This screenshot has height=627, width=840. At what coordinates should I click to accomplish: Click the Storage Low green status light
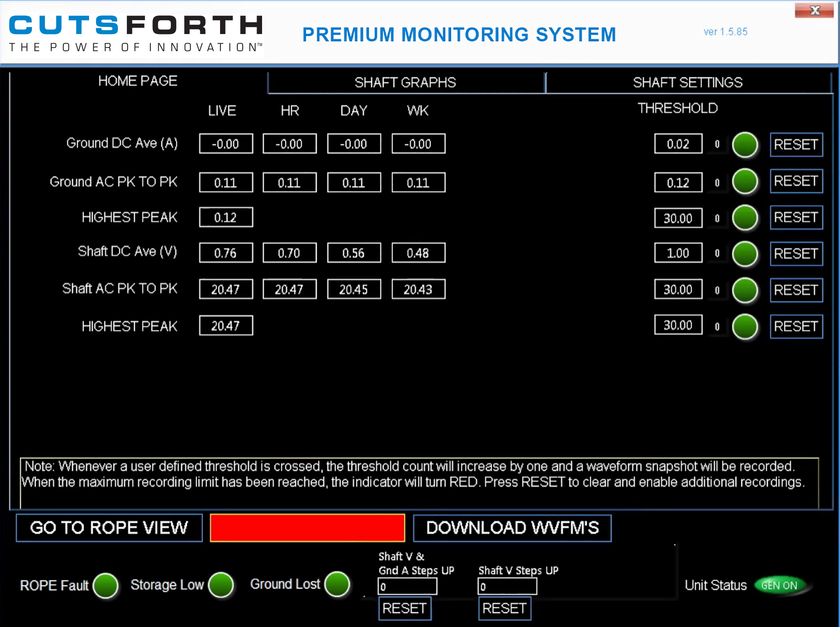coord(221,585)
